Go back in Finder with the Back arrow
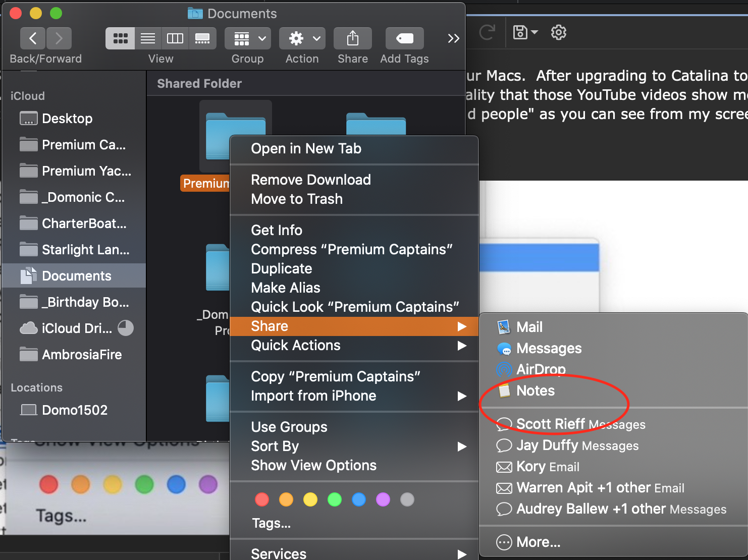Screen dimensions: 748x560 click(33, 38)
